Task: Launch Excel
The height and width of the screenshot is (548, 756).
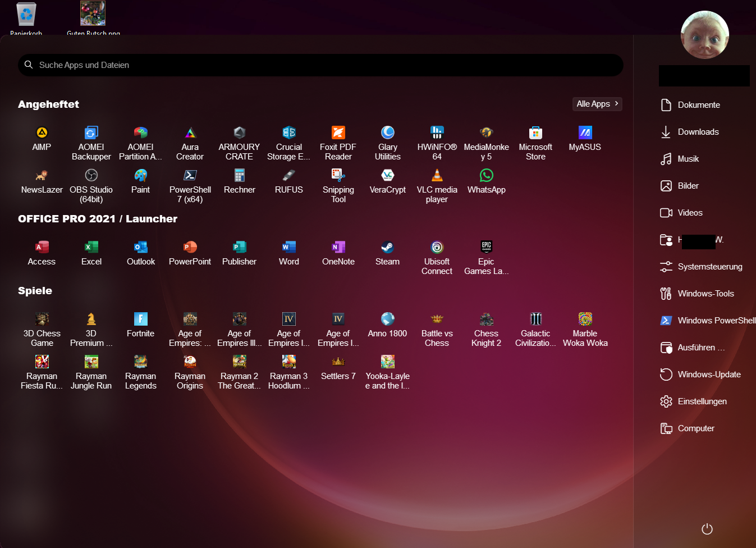Action: click(91, 253)
